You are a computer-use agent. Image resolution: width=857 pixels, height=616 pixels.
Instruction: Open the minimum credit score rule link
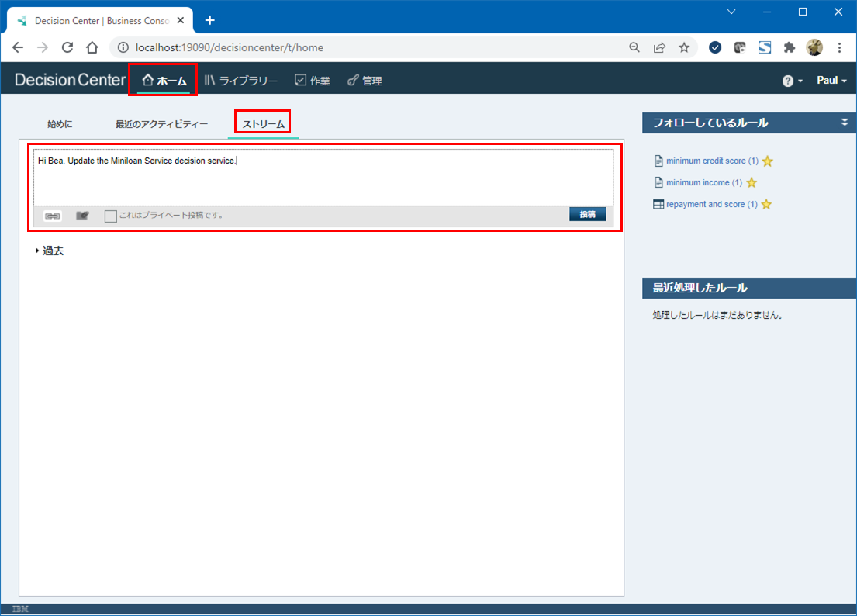pos(712,161)
